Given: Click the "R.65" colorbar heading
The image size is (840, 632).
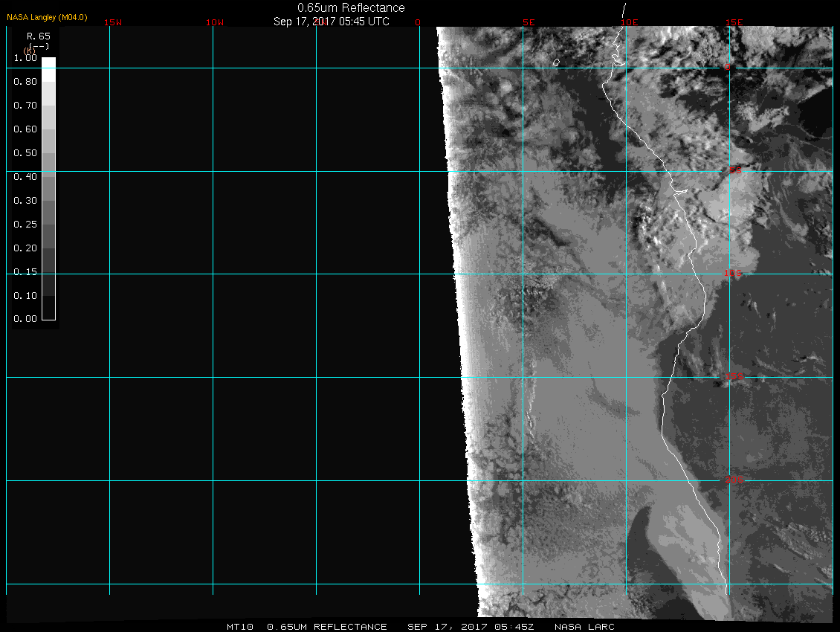Looking at the screenshot, I should 39,36.
